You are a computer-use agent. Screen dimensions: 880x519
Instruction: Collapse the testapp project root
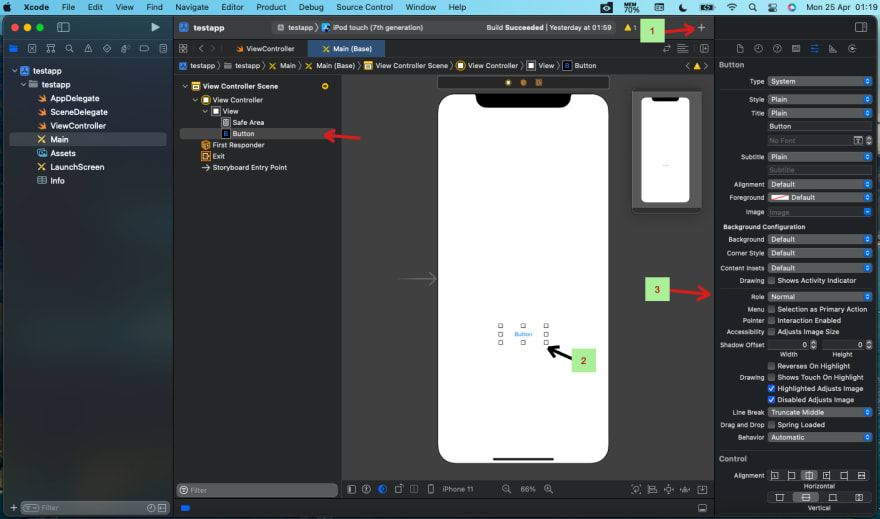(15, 71)
